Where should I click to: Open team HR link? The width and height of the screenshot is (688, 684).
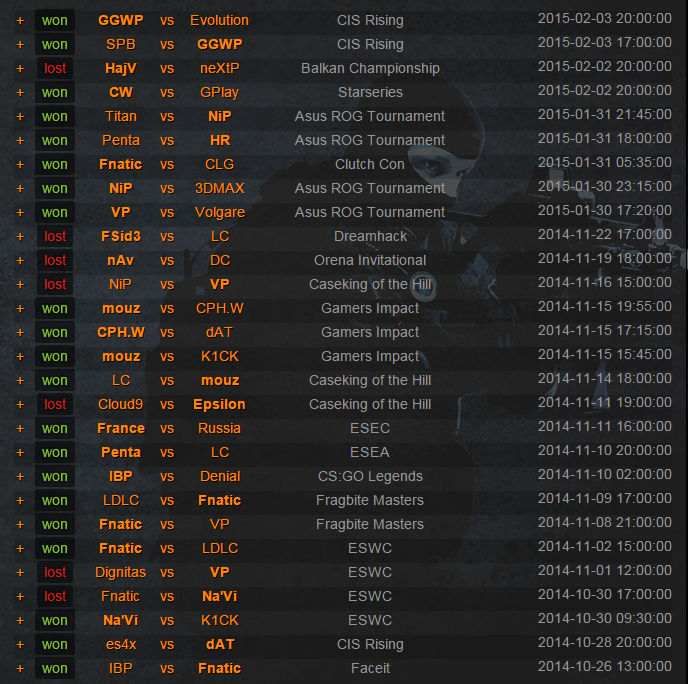tap(220, 140)
